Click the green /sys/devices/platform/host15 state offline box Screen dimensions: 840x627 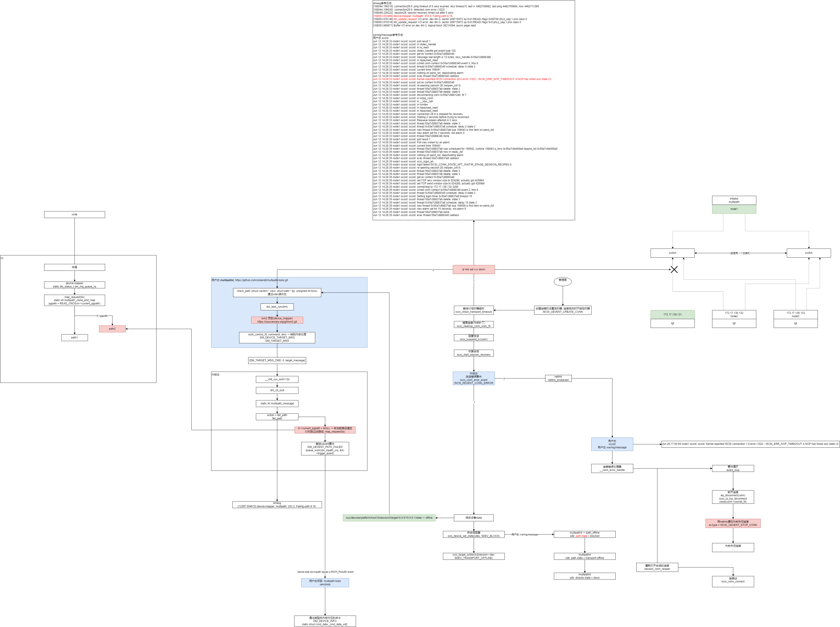tap(389, 518)
